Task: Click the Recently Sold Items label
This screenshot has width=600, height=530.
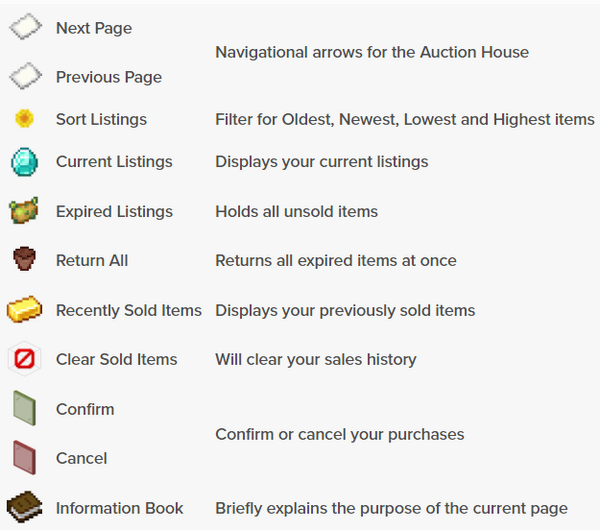Action: click(129, 310)
